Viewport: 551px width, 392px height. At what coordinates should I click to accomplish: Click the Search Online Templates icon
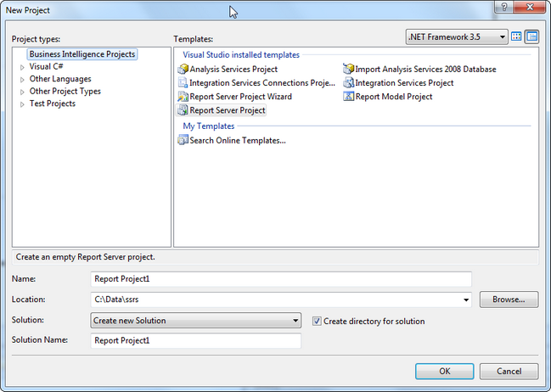[183, 141]
